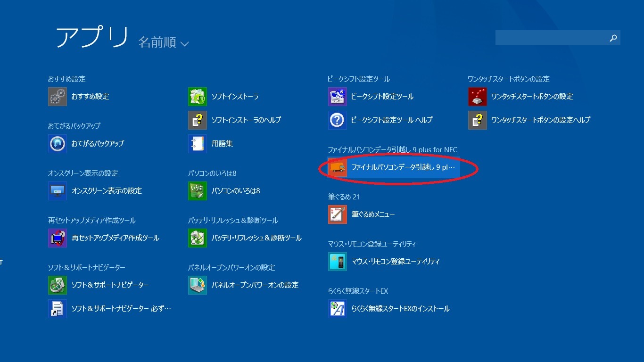Click inside the app search field
This screenshot has width=644, height=362.
[x=558, y=38]
